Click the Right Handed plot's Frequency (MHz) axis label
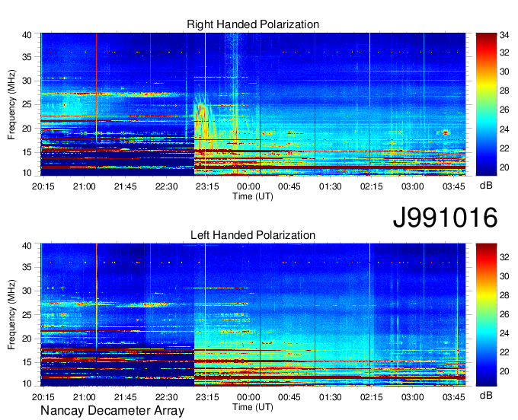 [x=11, y=104]
